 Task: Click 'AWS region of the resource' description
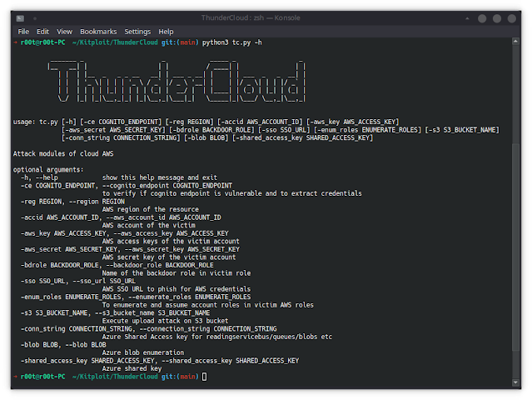pyautogui.click(x=151, y=209)
